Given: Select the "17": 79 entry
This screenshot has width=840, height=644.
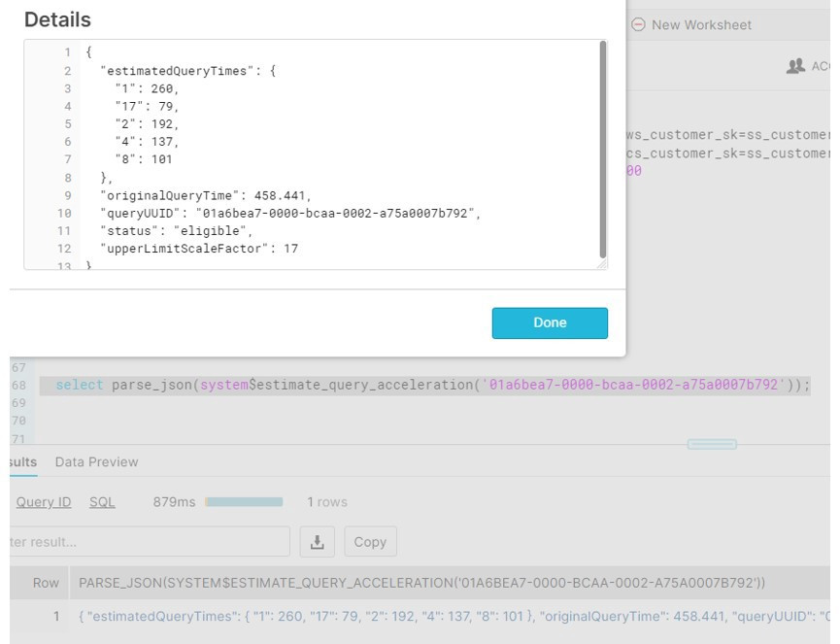Looking at the screenshot, I should coord(147,106).
